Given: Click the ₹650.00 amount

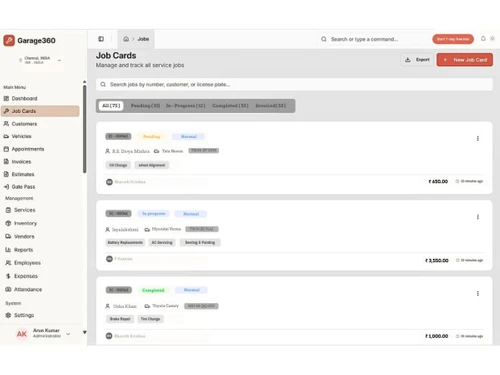Looking at the screenshot, I should pos(438,181).
